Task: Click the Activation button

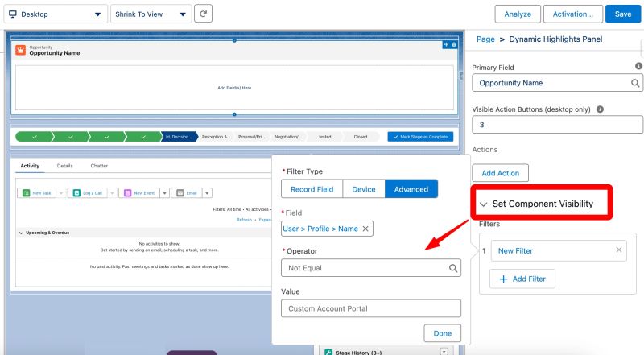Action: pyautogui.click(x=573, y=14)
